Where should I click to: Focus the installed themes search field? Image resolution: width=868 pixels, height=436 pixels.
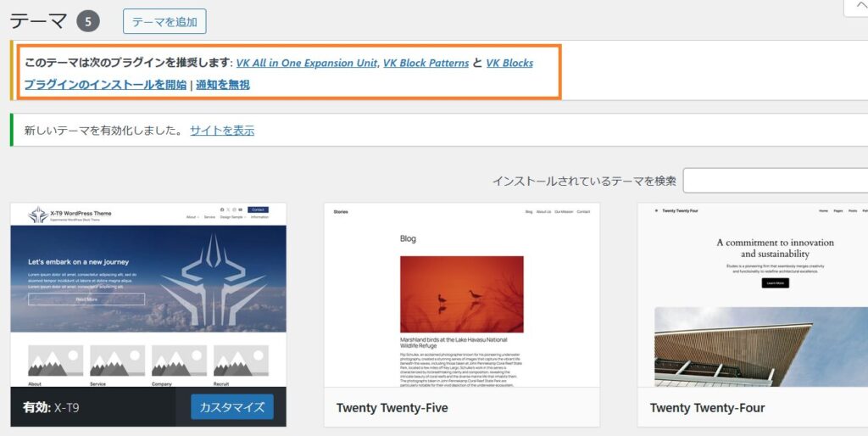(775, 181)
